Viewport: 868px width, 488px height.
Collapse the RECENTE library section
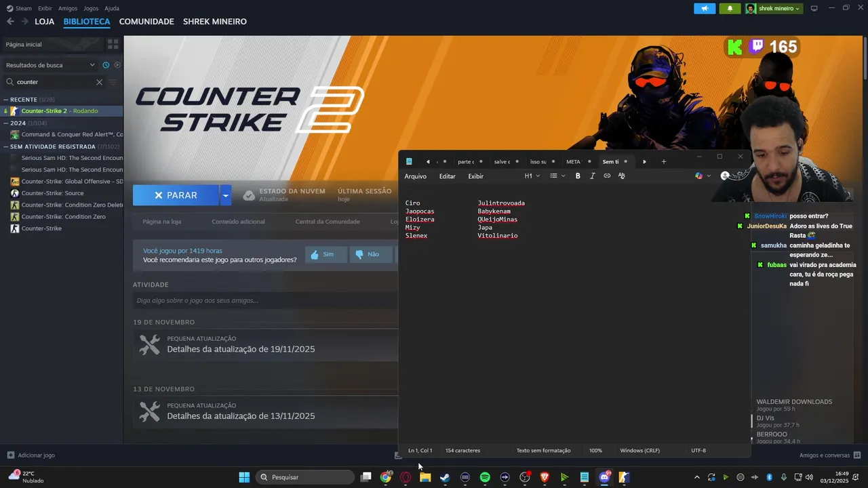click(5, 100)
